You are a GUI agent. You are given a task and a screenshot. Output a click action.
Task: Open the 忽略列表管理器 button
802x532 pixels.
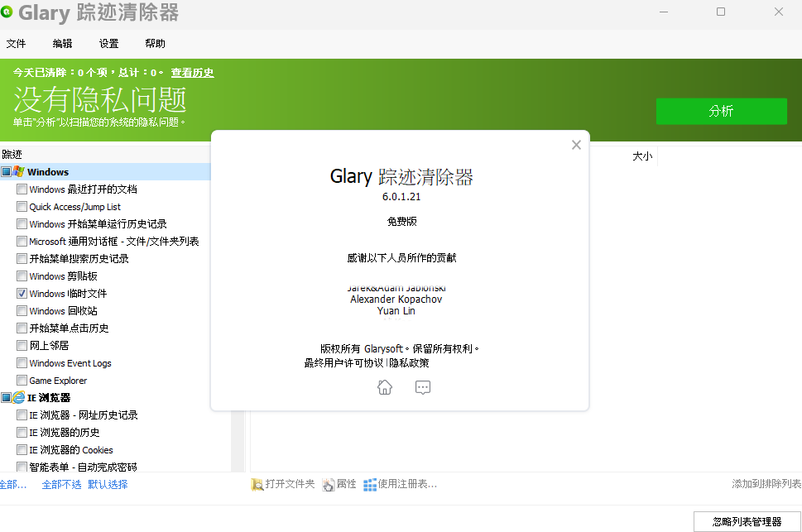pos(747,521)
